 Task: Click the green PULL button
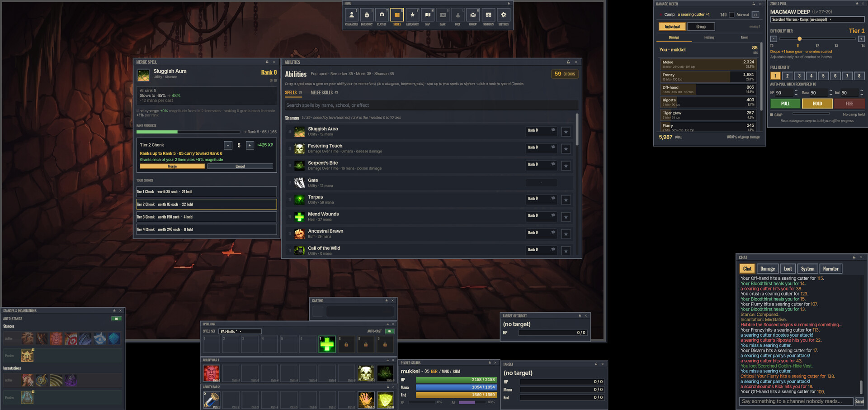(785, 104)
